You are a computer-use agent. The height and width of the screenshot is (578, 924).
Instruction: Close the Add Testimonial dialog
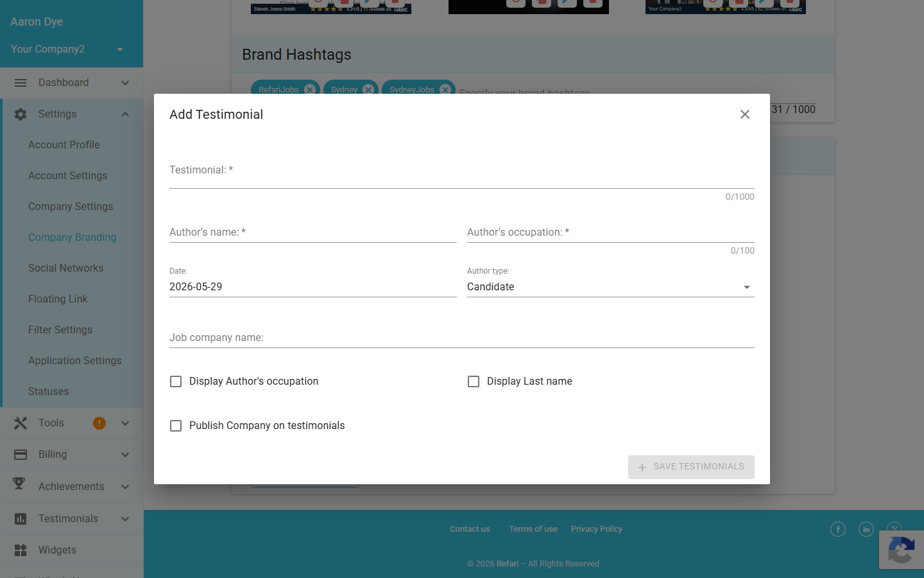click(x=744, y=114)
